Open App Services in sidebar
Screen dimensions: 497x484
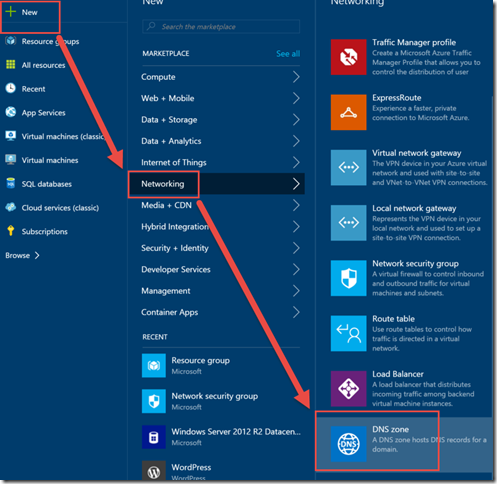(x=44, y=113)
